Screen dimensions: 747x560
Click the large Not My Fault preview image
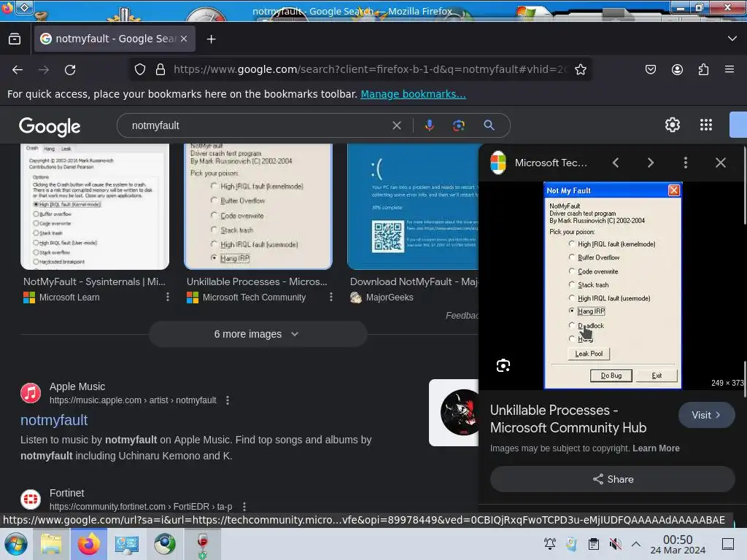point(613,285)
